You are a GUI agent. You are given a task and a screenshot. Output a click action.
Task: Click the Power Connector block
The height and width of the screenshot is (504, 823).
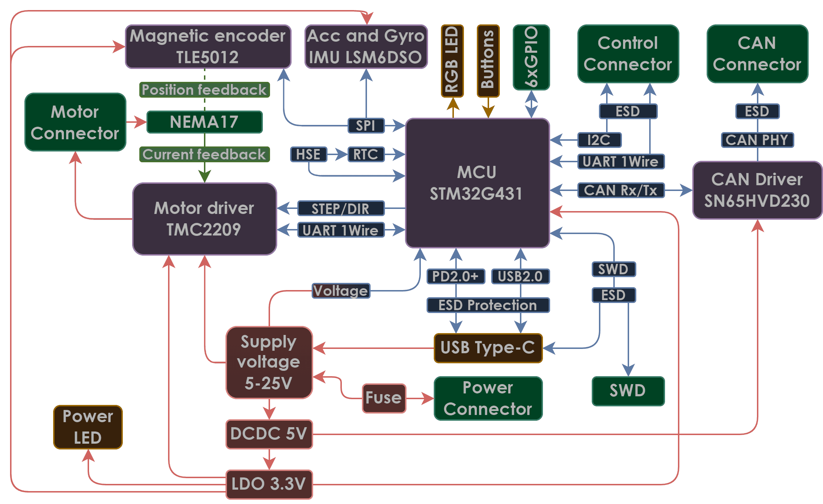488,398
